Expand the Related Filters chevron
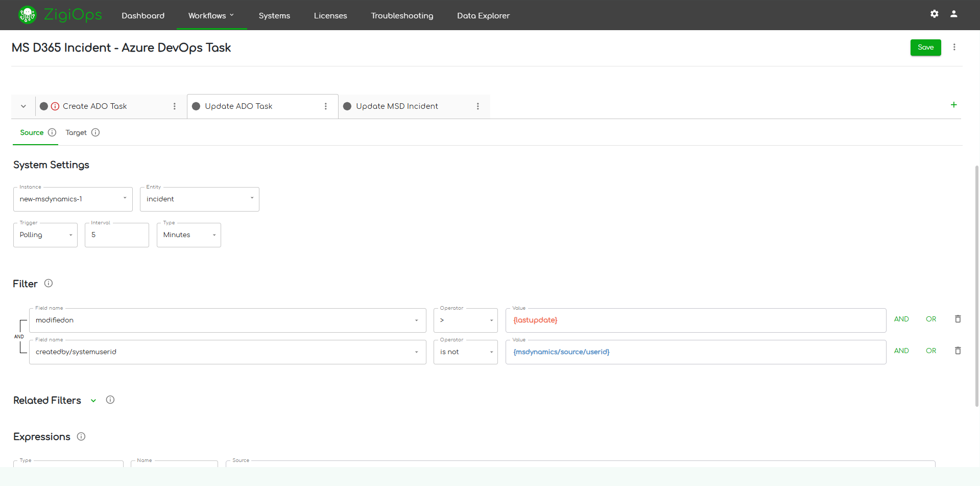This screenshot has width=980, height=486. [x=93, y=401]
